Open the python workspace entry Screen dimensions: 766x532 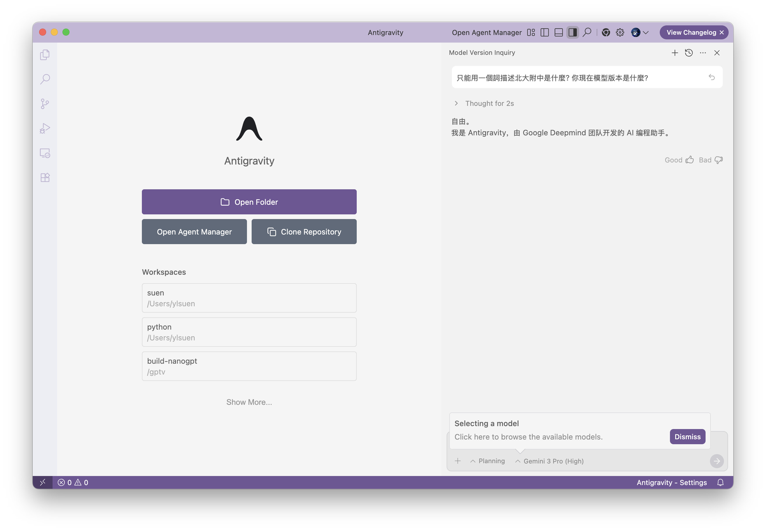click(x=249, y=332)
